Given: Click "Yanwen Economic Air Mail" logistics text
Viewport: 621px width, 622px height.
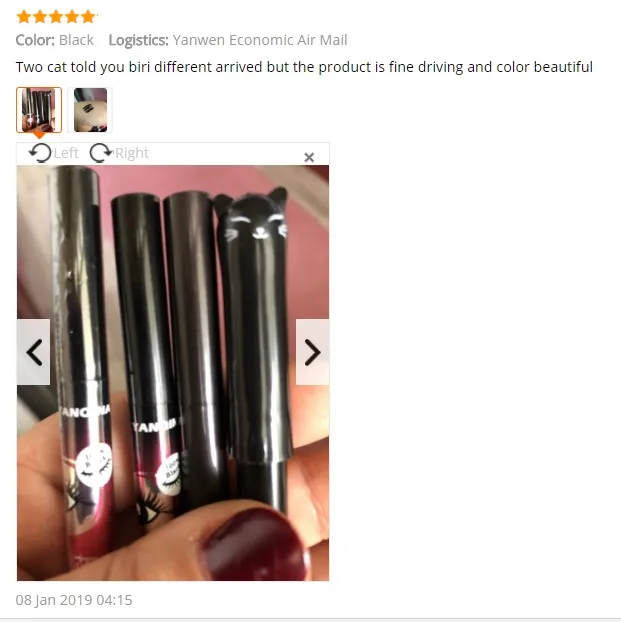Looking at the screenshot, I should [x=260, y=40].
